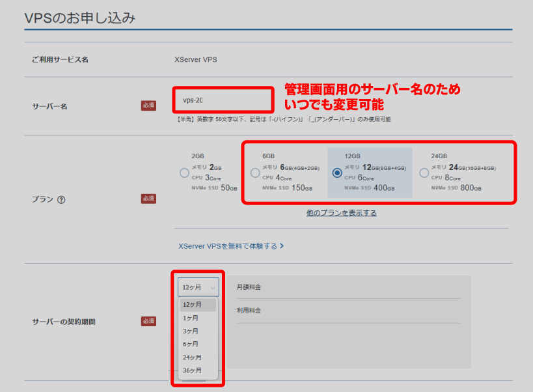Open the 他のプランを表示する link
This screenshot has width=533, height=392.
point(341,213)
